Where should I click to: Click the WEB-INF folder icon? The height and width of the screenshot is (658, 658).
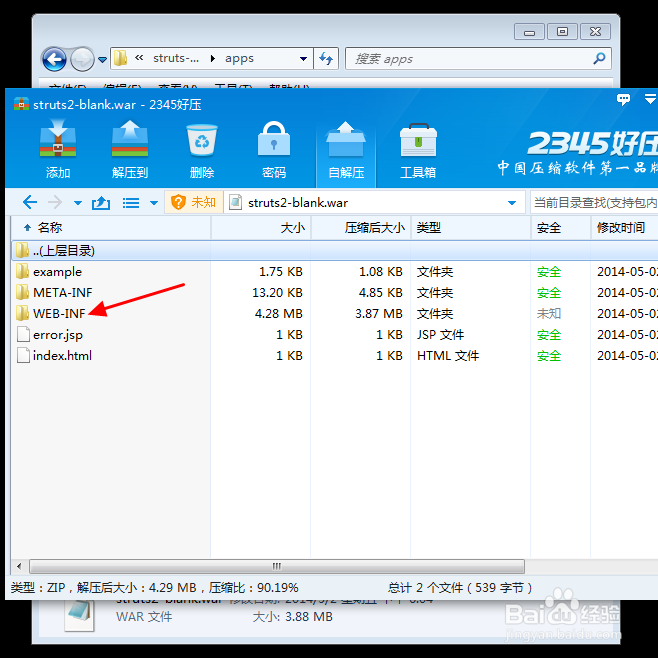click(x=23, y=313)
